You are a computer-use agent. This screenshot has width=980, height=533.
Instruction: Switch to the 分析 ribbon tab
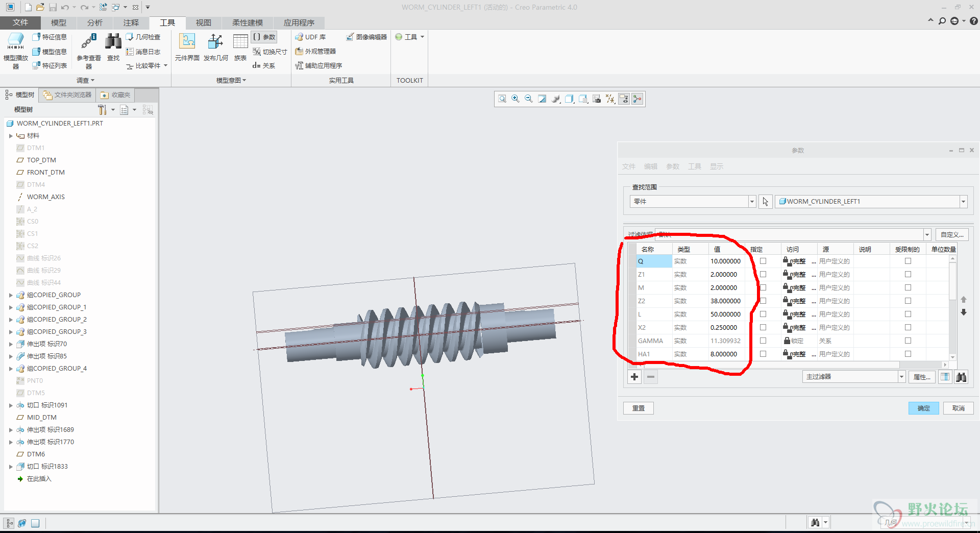click(94, 22)
